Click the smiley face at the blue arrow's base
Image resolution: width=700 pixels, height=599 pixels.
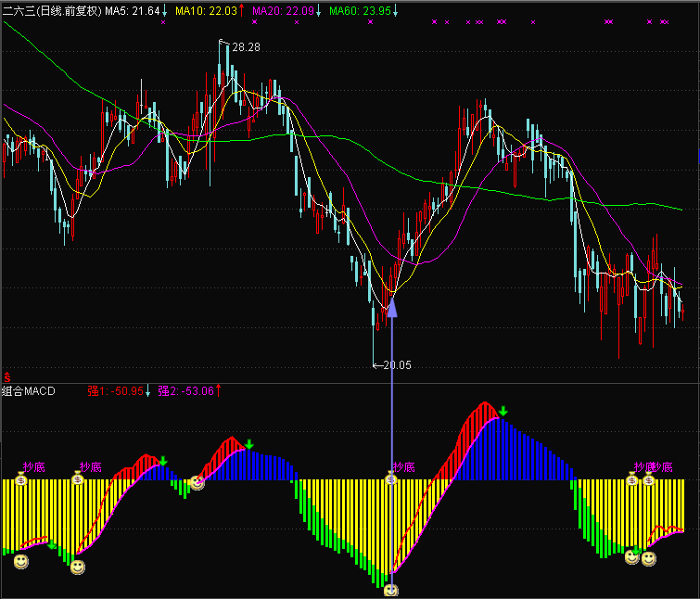point(391,590)
